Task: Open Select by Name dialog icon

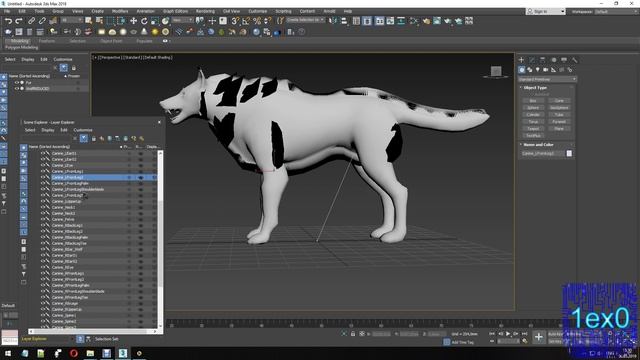Action: [99, 21]
